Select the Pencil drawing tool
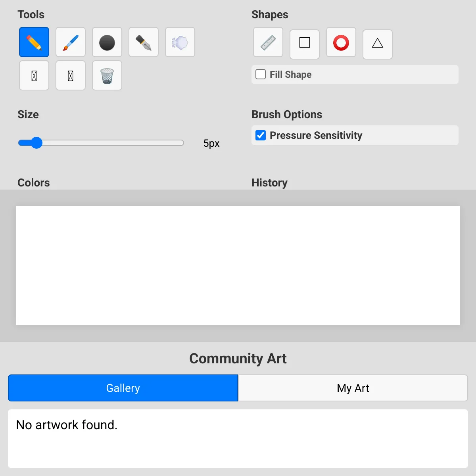476x476 pixels. click(x=34, y=42)
